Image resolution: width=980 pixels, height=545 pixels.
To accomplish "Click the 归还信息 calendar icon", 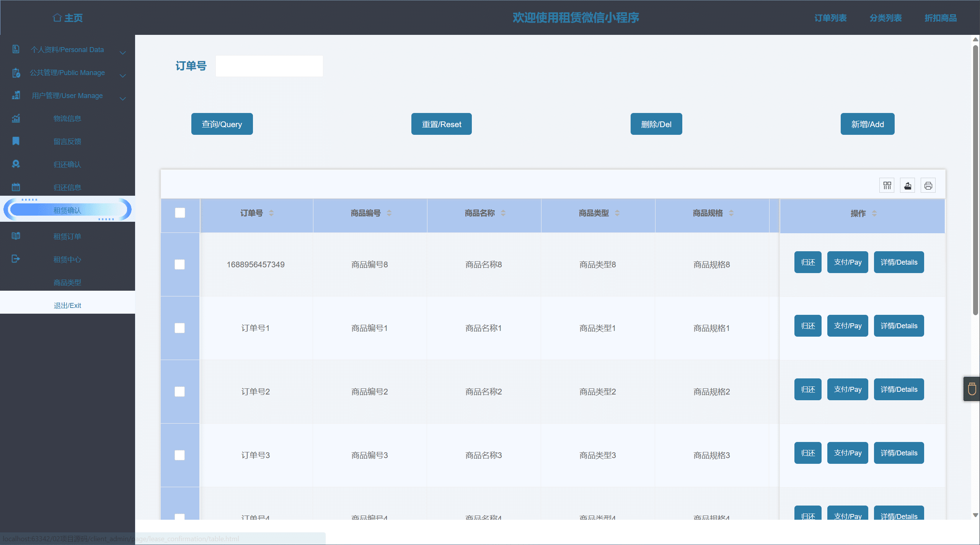I will click(16, 187).
